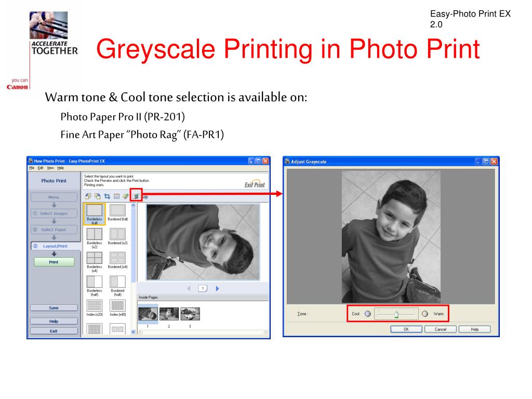Click the Exit button

pyautogui.click(x=54, y=331)
